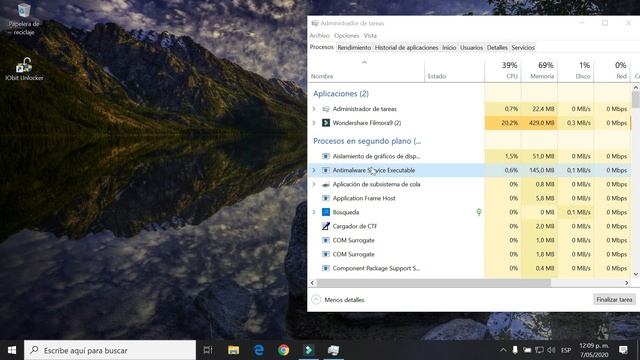Click the Component Package Support icon

[x=326, y=268]
